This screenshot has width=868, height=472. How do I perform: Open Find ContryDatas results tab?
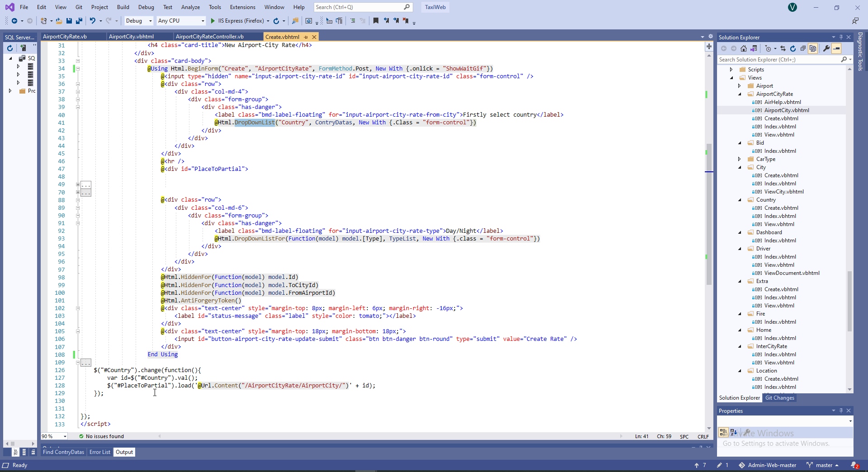[x=63, y=452]
